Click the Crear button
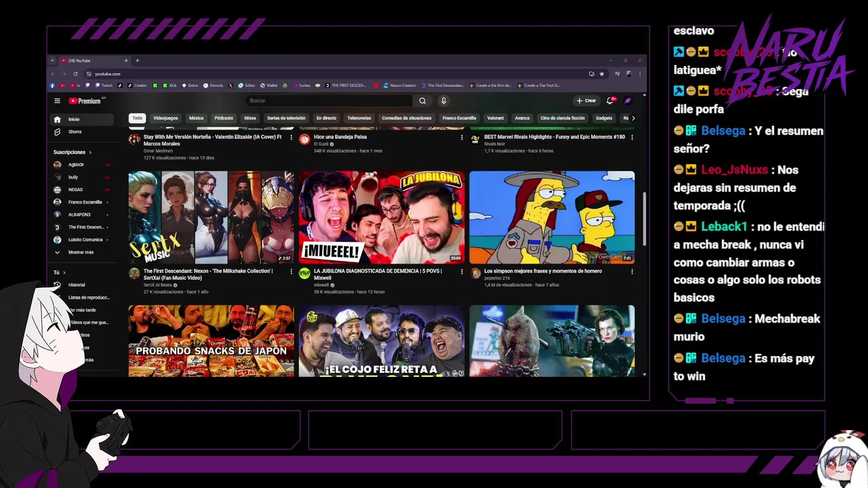 (x=587, y=101)
